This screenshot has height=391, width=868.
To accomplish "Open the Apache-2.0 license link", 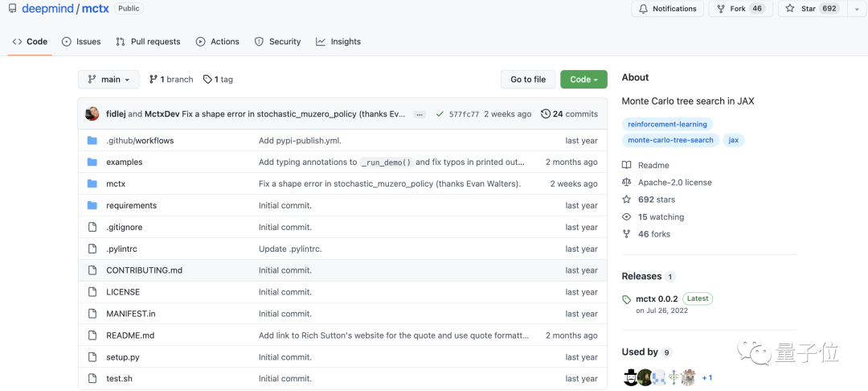I will 666,182.
